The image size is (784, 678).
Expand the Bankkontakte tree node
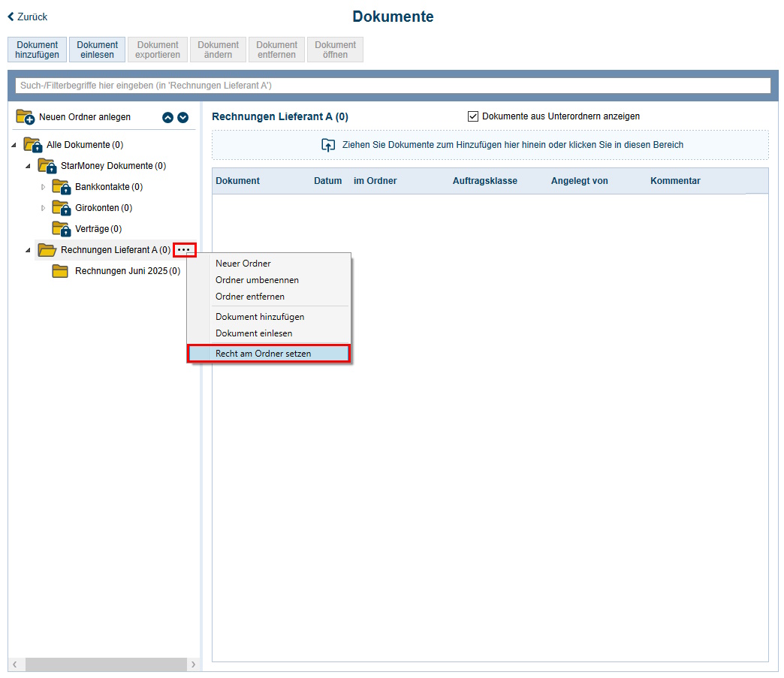tap(43, 187)
